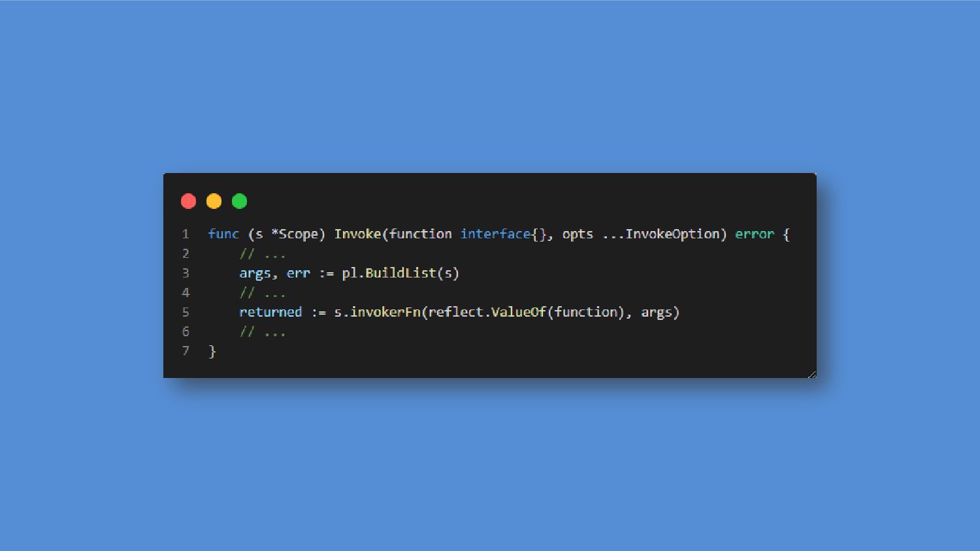Click the green maximize dot

click(239, 201)
